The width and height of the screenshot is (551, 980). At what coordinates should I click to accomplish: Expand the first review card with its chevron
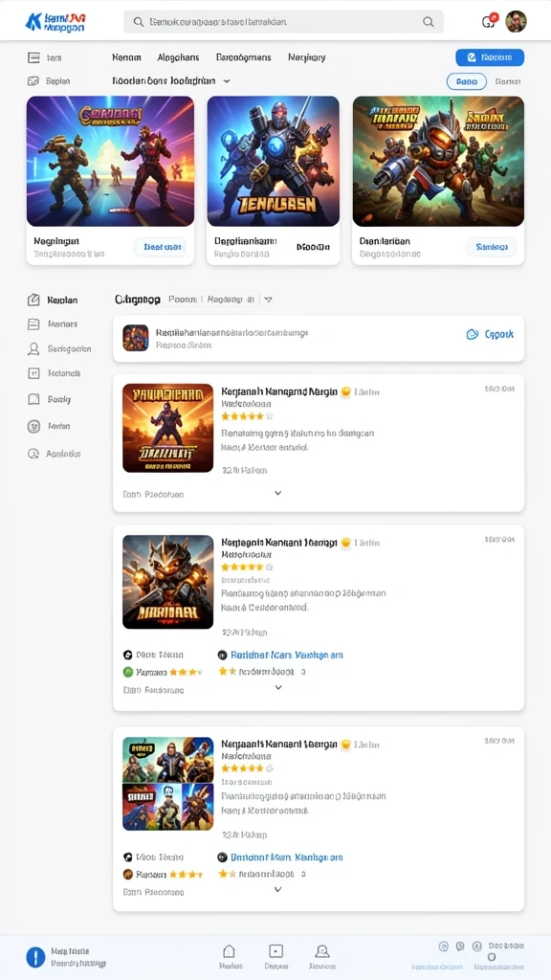pos(278,493)
